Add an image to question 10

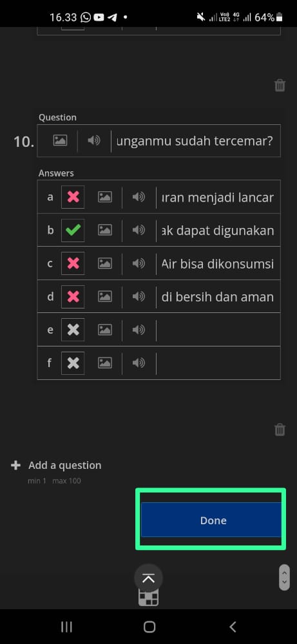(x=60, y=140)
